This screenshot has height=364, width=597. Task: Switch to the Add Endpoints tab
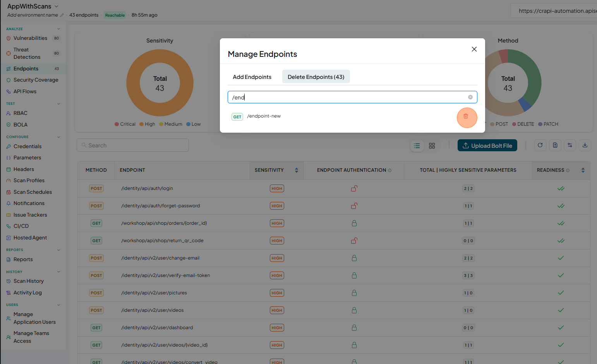pos(252,77)
